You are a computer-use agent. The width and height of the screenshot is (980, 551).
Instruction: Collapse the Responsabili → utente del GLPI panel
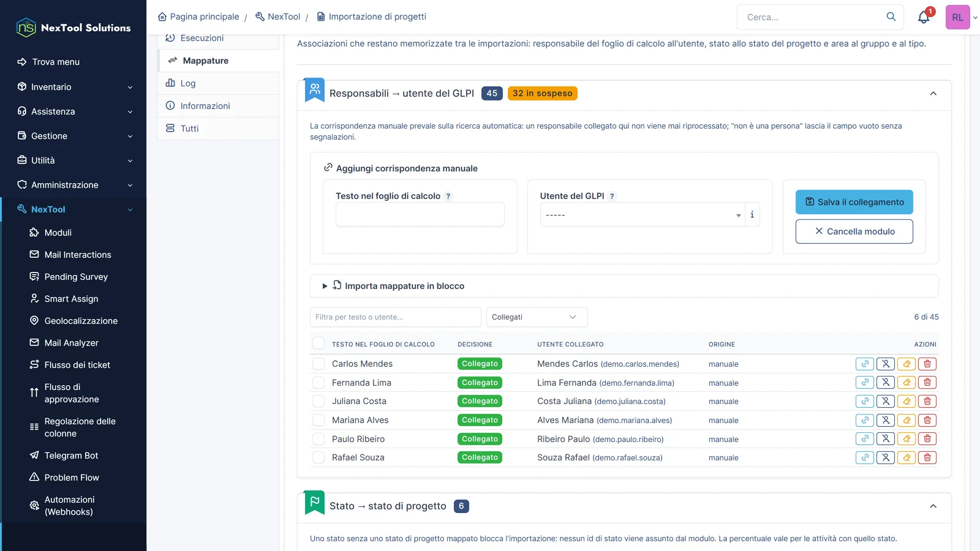(933, 94)
